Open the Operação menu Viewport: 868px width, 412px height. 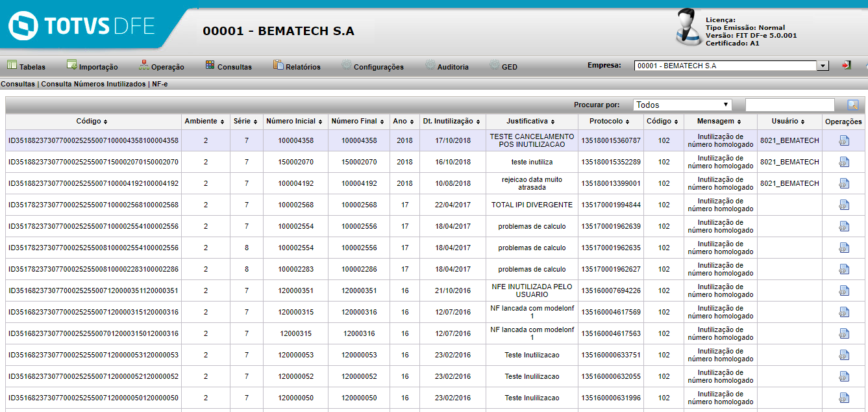pyautogui.click(x=161, y=66)
